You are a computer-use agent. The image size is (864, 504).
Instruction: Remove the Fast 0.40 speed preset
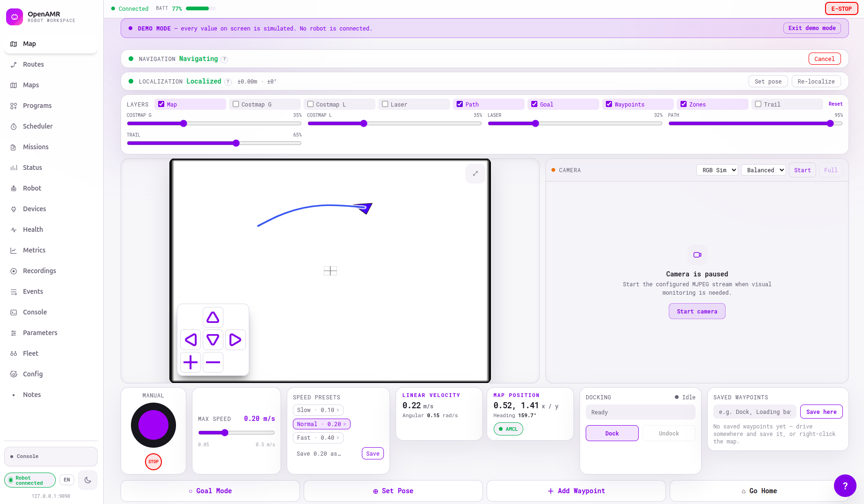point(338,438)
